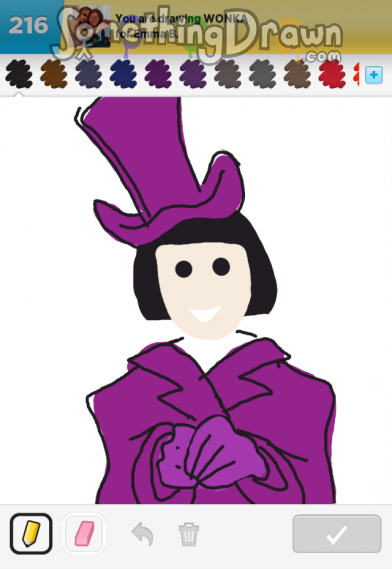Submit the drawing with the checkmark button

click(x=337, y=534)
